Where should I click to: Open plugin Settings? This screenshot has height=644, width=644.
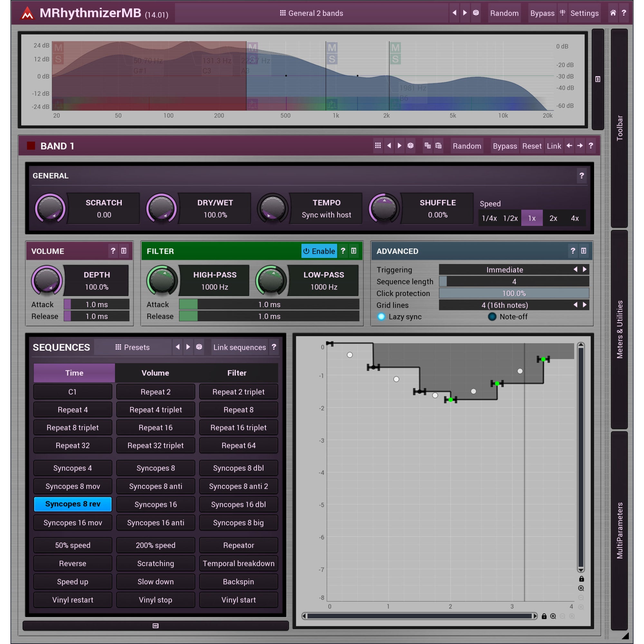pyautogui.click(x=584, y=13)
